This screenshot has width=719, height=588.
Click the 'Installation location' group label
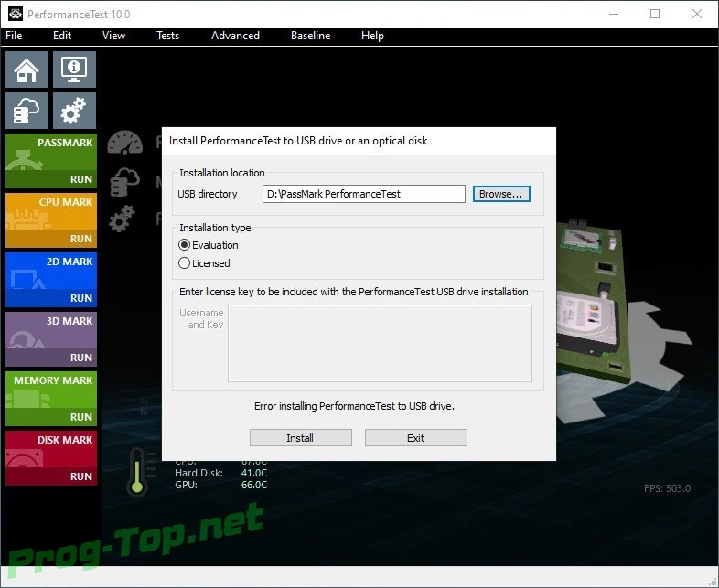(x=222, y=173)
